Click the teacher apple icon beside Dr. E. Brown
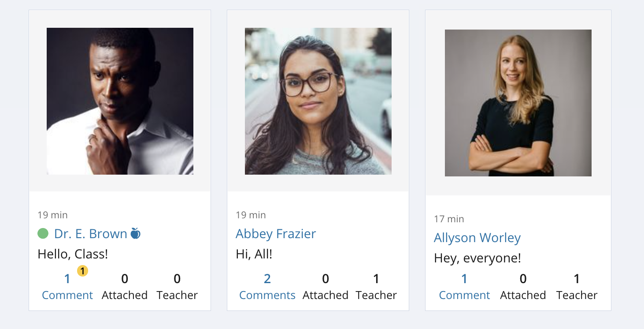644x329 pixels. pyautogui.click(x=135, y=233)
